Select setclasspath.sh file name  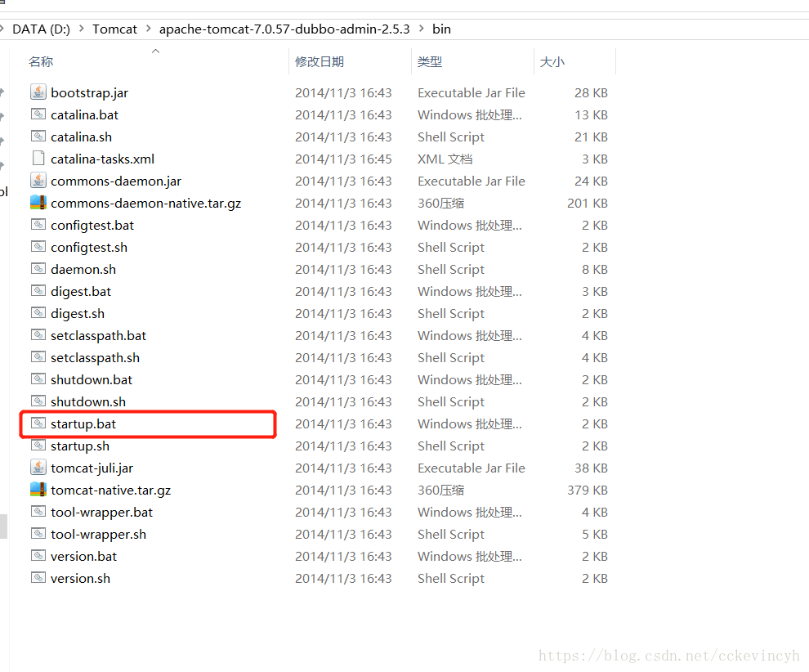[95, 358]
